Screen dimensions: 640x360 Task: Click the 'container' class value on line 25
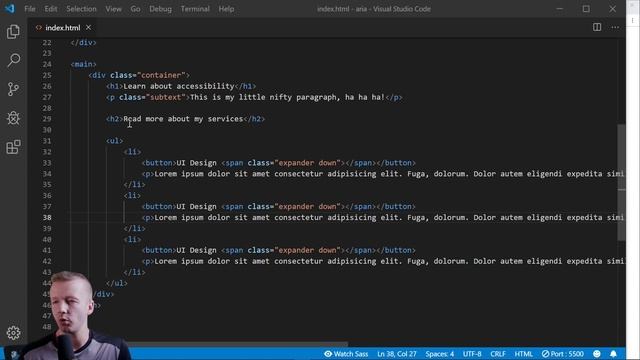pyautogui.click(x=161, y=75)
